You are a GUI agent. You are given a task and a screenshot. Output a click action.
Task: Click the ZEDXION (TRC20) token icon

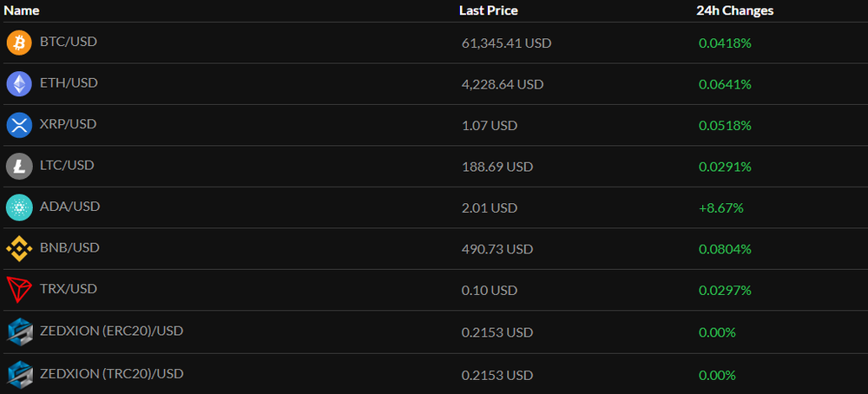pos(19,374)
